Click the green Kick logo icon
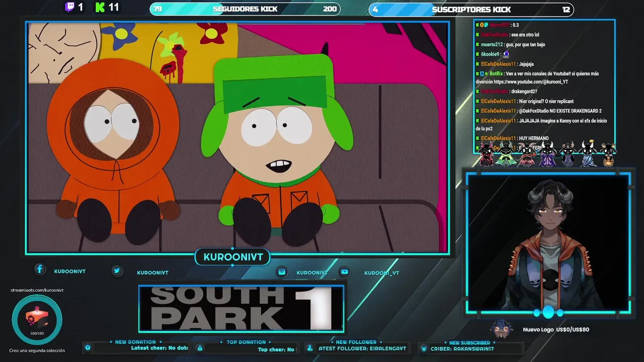644x362 pixels. pos(100,7)
